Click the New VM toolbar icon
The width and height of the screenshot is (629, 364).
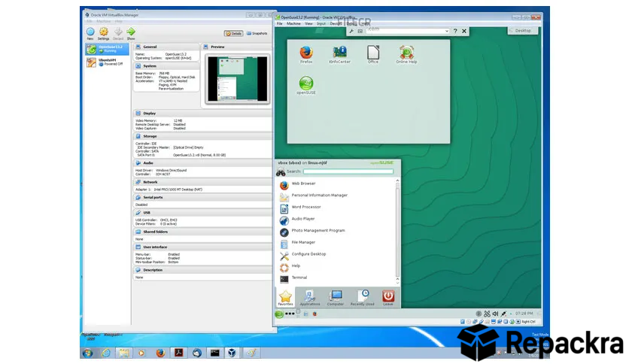tap(90, 33)
